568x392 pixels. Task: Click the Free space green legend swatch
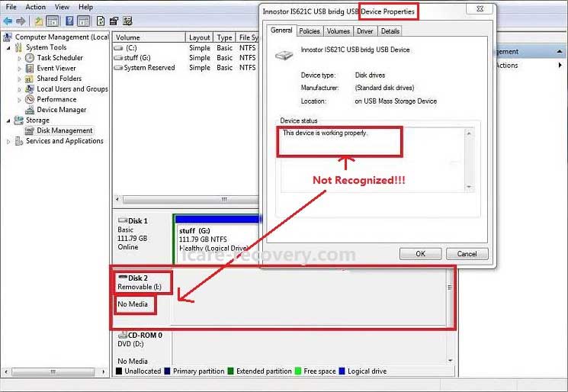pyautogui.click(x=298, y=371)
